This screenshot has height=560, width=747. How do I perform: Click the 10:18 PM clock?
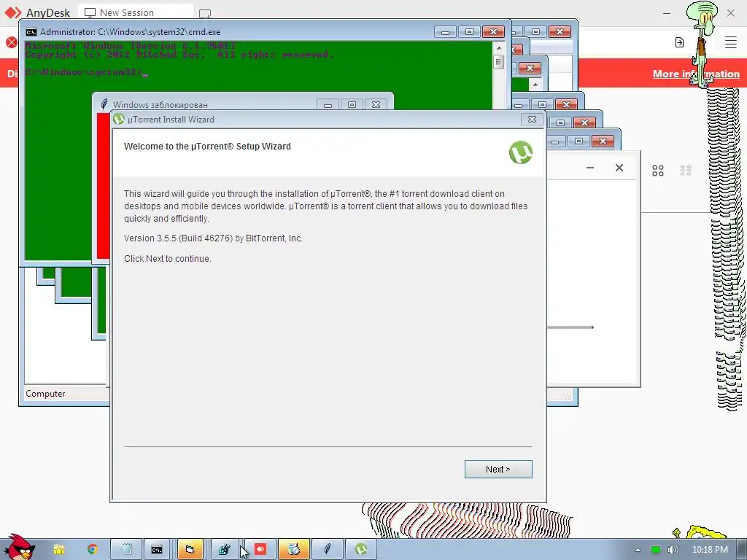(709, 550)
